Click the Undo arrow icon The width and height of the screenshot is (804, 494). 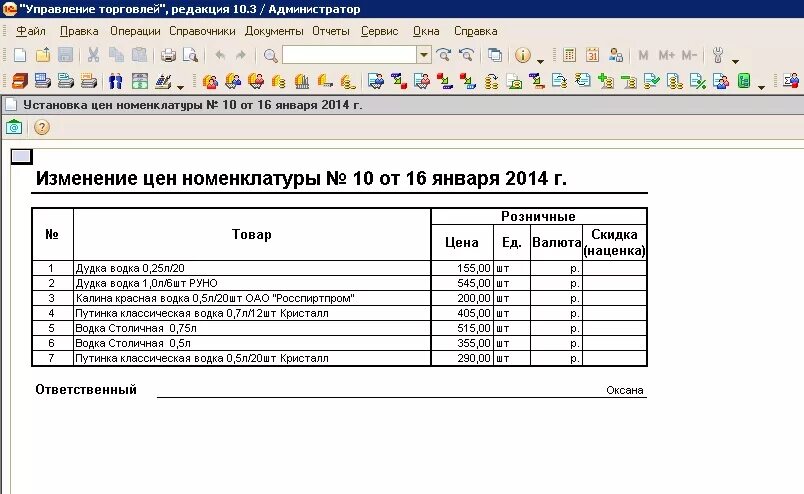point(220,55)
